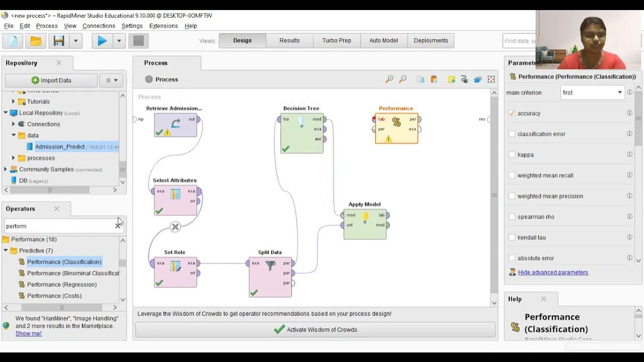The height and width of the screenshot is (362, 644).
Task: Click blue layers icon in process toolbar
Action: coord(478,79)
